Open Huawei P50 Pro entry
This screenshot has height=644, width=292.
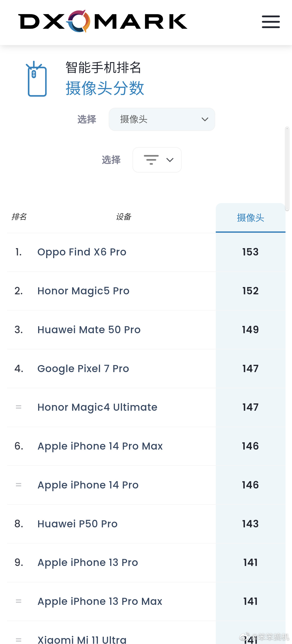click(x=77, y=524)
